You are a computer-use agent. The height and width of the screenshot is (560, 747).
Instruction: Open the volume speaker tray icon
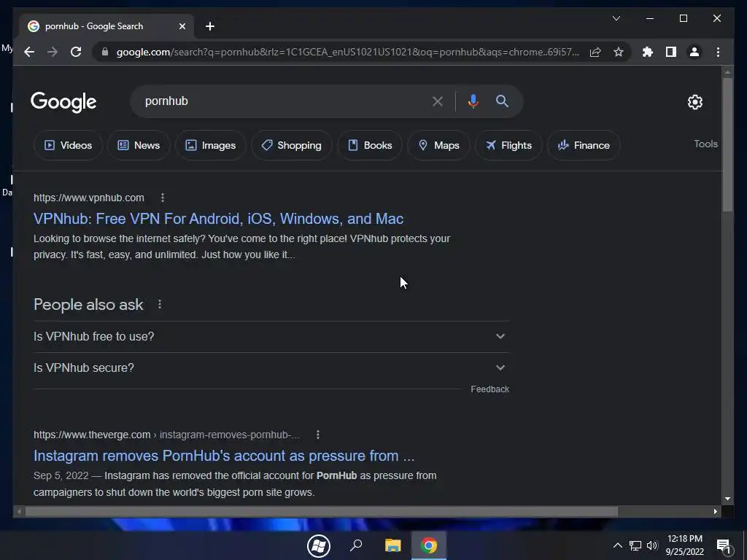652,545
